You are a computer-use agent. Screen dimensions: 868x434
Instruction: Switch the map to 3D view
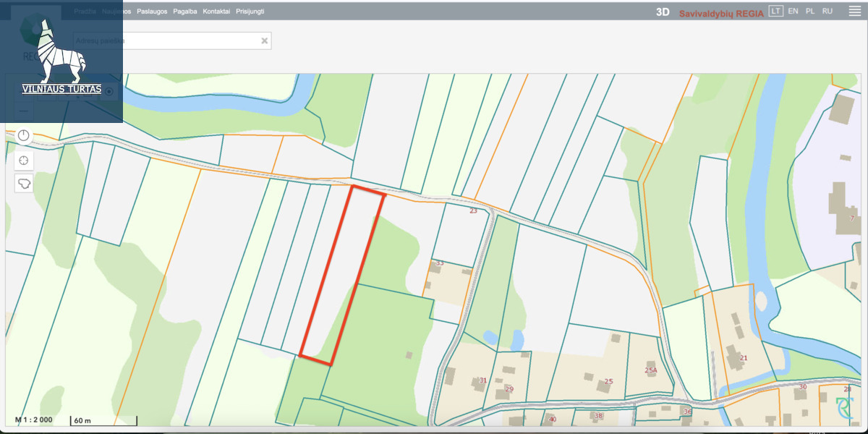(663, 12)
